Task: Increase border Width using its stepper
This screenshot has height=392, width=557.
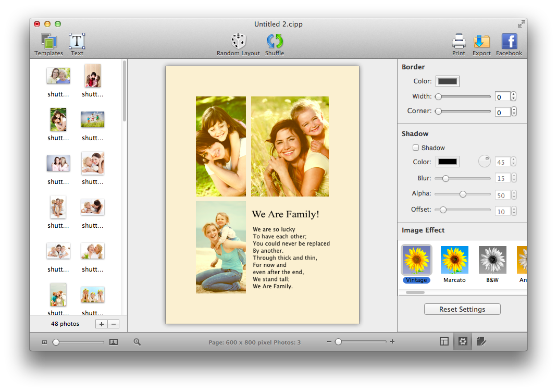Action: [513, 94]
